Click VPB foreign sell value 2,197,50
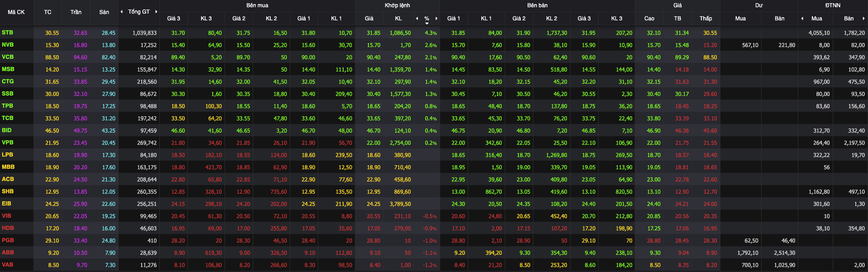The image size is (868, 272). click(854, 143)
